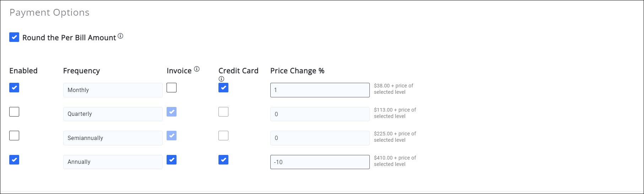Screen dimensions: 644x194
Task: Uncheck Credit Card for Annually frequency
Action: coord(223,160)
